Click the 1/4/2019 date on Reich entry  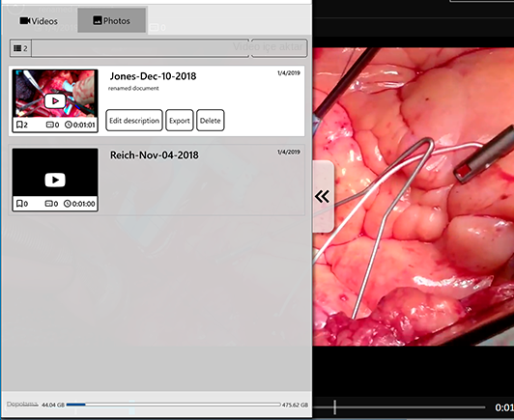click(289, 152)
